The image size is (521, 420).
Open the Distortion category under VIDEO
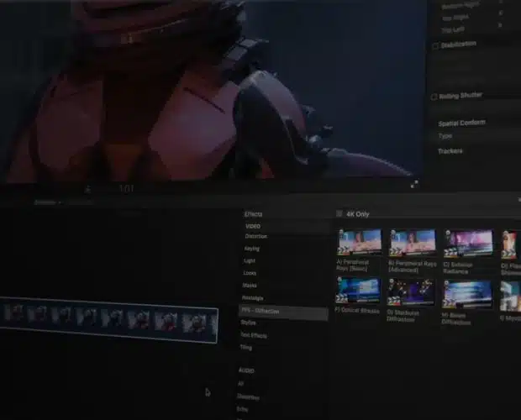pyautogui.click(x=255, y=236)
